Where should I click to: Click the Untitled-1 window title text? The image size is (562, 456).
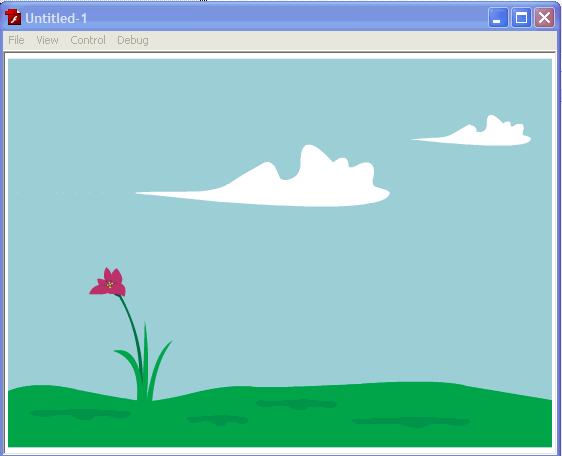pos(56,18)
